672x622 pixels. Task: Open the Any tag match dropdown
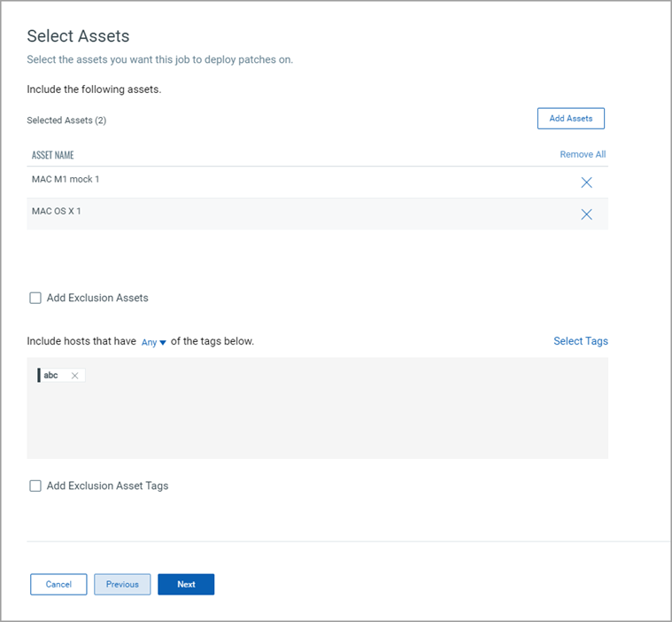click(x=150, y=342)
